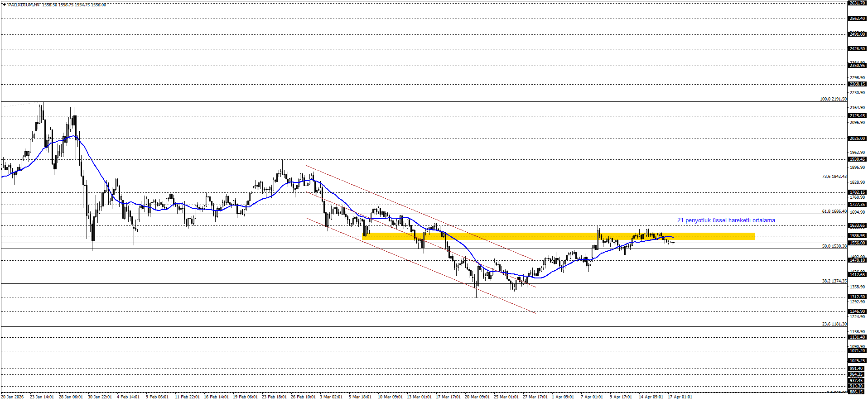Click the PALLADIUM,H4 chart title text
The width and height of the screenshot is (868, 402).
[x=24, y=5]
